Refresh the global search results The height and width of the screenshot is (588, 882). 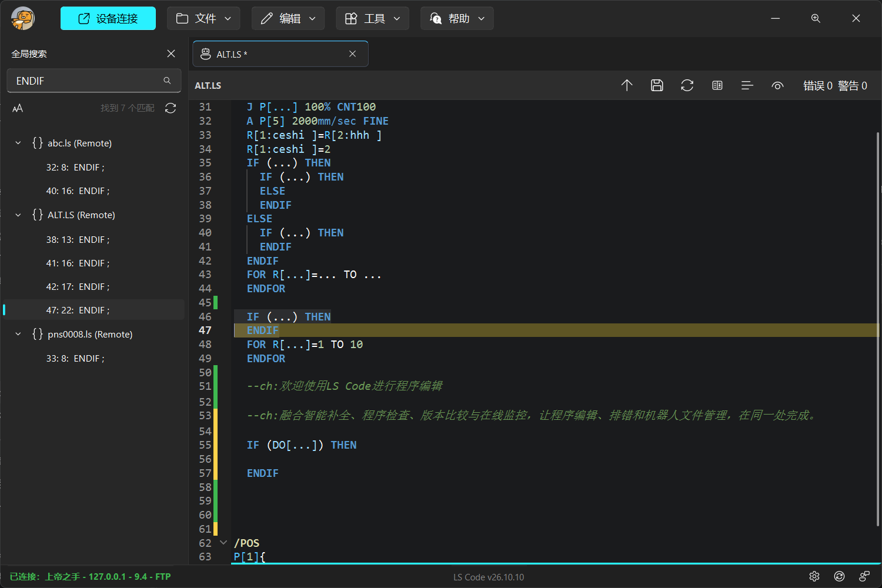[171, 108]
